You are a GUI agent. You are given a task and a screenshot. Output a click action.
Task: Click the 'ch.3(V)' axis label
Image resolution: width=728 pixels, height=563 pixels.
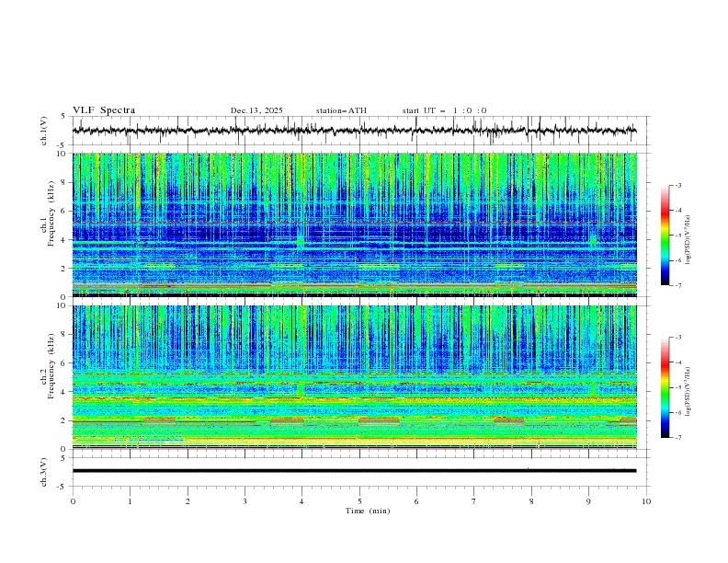point(44,472)
